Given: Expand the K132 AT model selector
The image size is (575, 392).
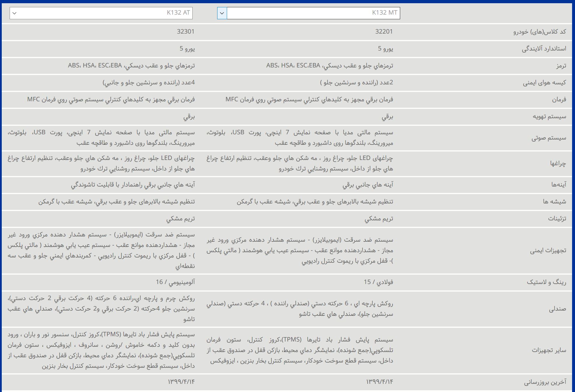Looking at the screenshot, I should click(x=101, y=13).
